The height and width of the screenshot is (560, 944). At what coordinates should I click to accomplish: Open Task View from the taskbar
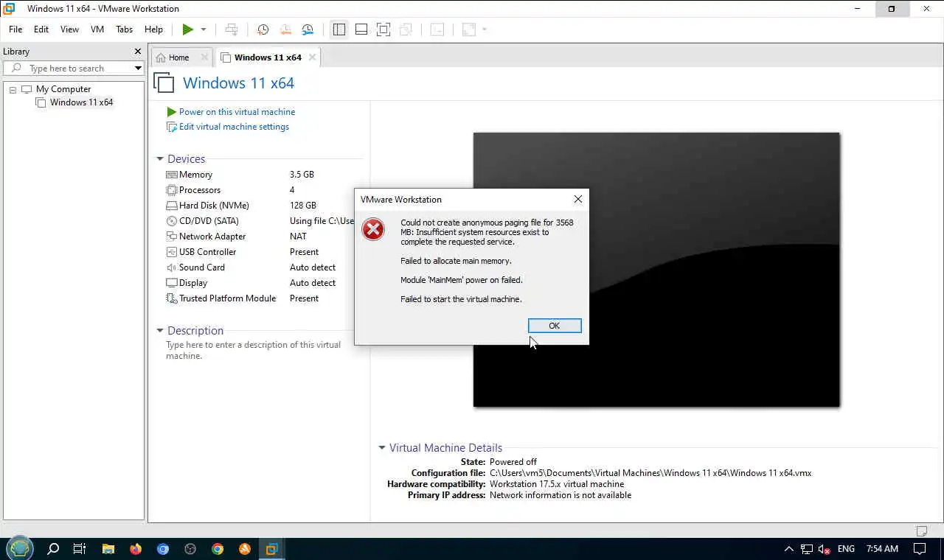tap(80, 549)
